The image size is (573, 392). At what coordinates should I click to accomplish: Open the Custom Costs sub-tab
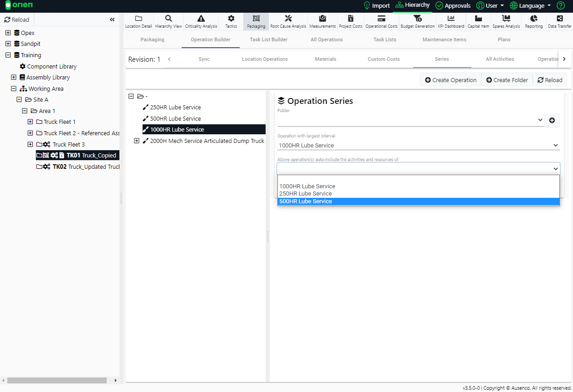coord(384,59)
